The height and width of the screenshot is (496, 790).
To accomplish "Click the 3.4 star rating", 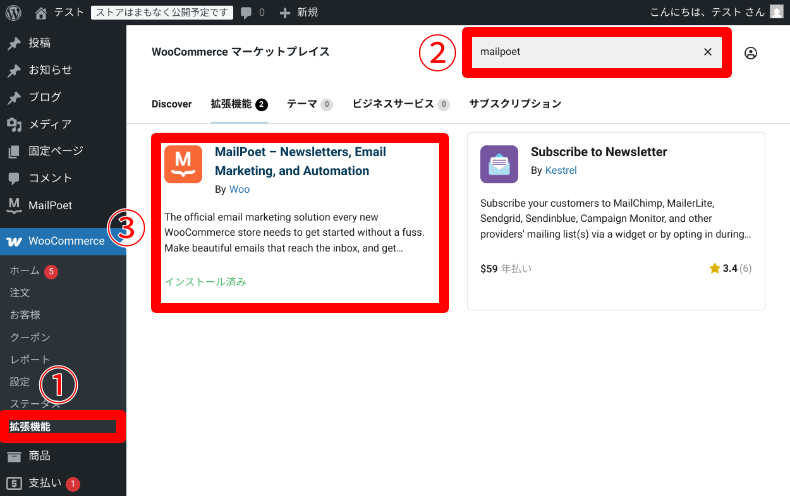I will click(x=731, y=268).
